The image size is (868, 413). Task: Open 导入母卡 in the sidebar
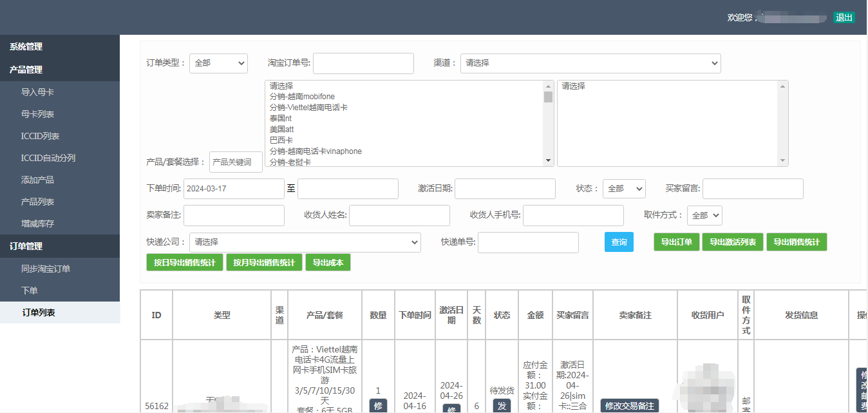pos(37,92)
